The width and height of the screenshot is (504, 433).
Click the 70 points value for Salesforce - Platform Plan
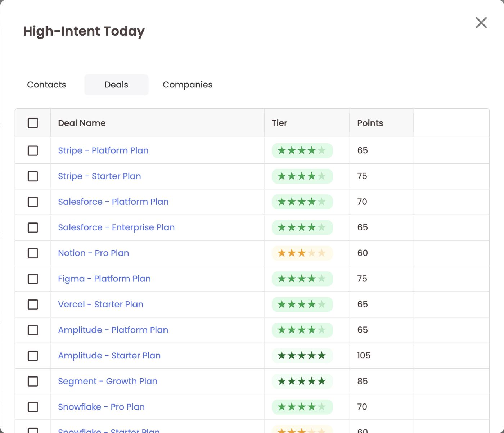(362, 202)
